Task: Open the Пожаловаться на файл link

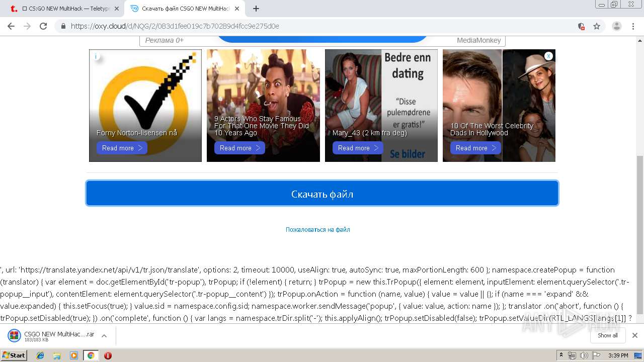Action: tap(318, 229)
